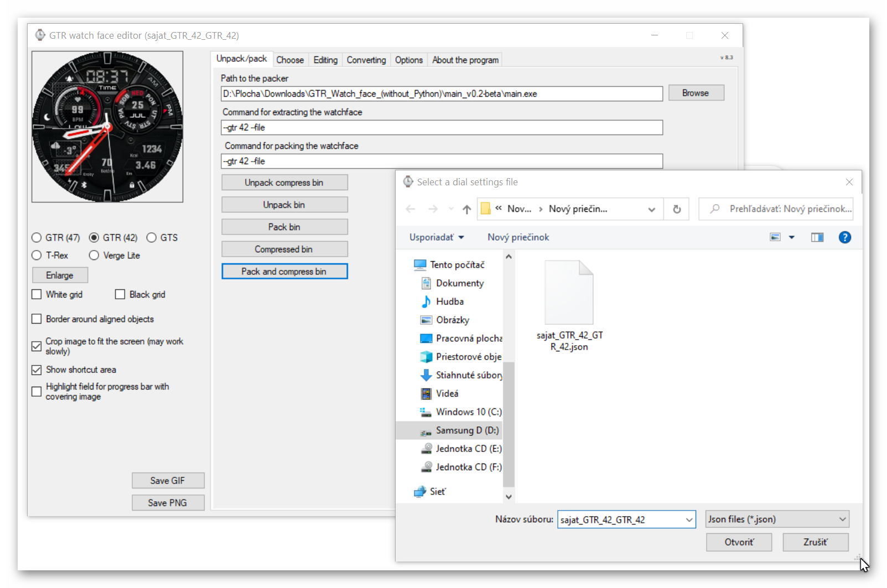This screenshot has height=588, width=887.
Task: Click the Pack and compress bin button
Action: click(284, 272)
